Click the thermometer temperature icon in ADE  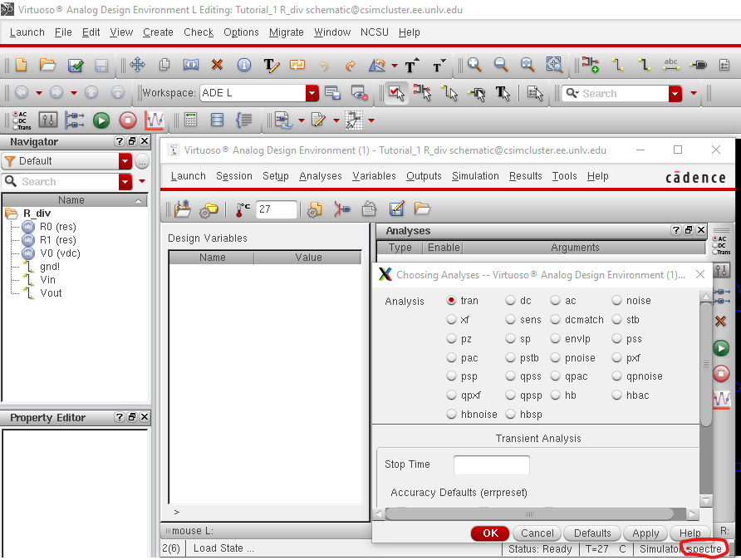(243, 209)
